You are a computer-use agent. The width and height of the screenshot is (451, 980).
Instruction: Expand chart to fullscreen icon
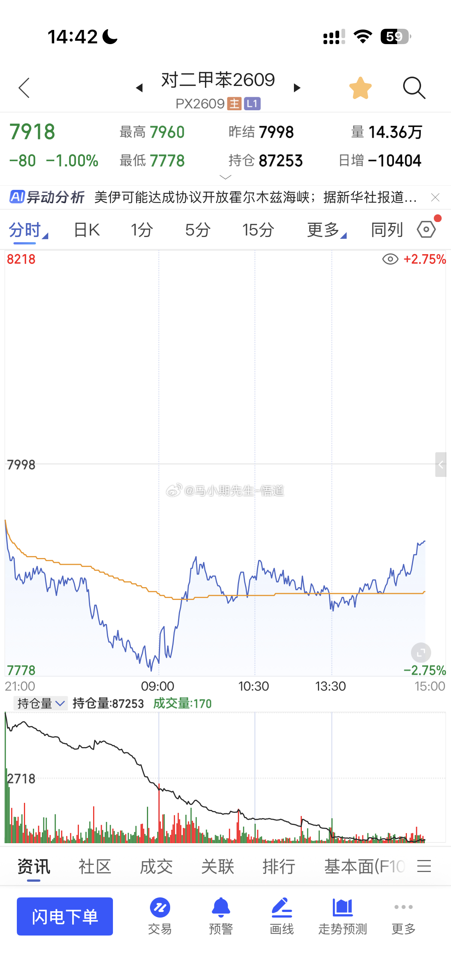click(421, 653)
